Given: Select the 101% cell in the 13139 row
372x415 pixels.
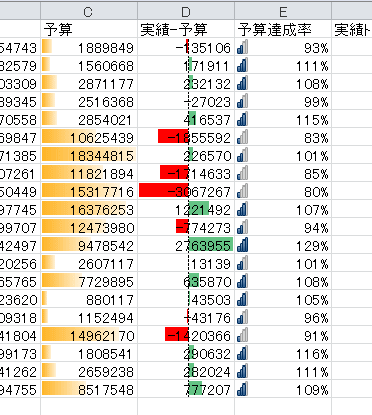Looking at the screenshot, I should pyautogui.click(x=283, y=263).
